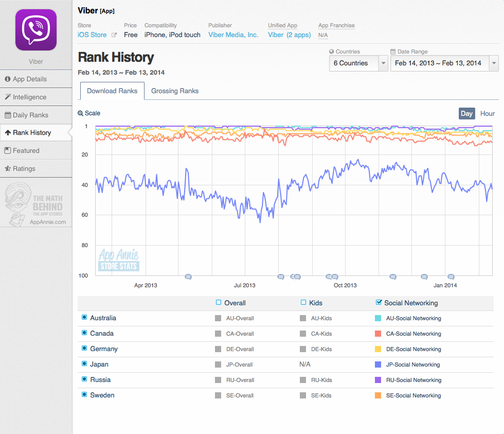Toggle the Sweden country row
Viewport: 504px width, 434px height.
pos(84,395)
